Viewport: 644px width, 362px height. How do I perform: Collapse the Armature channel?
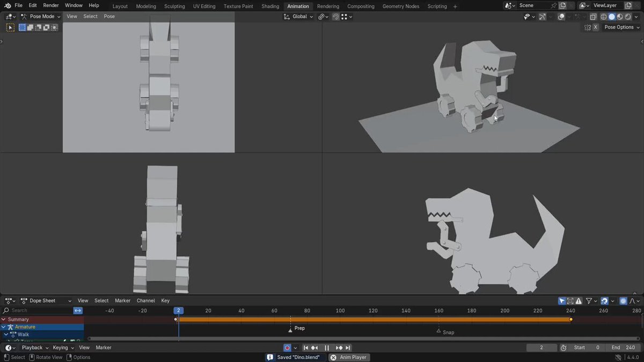(4, 327)
